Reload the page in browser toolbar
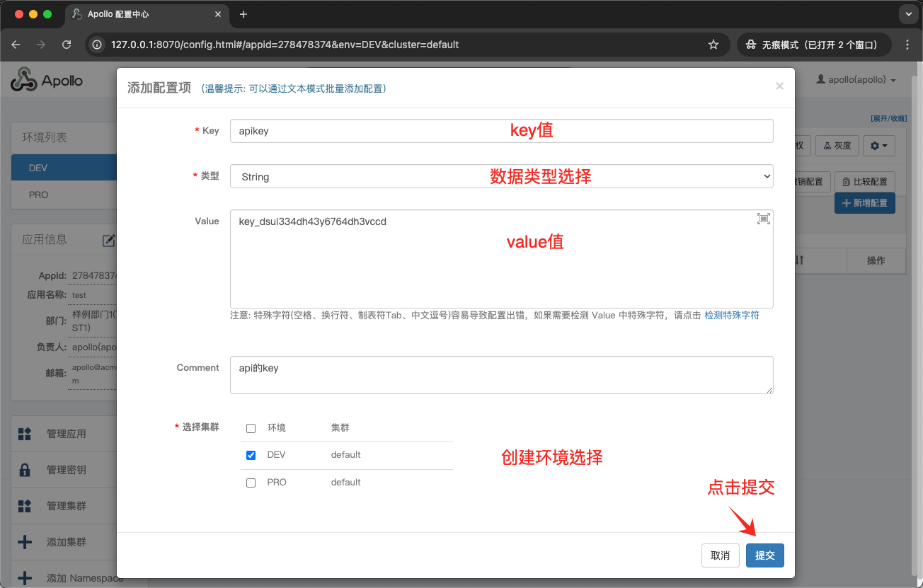Viewport: 923px width, 588px height. 67,45
